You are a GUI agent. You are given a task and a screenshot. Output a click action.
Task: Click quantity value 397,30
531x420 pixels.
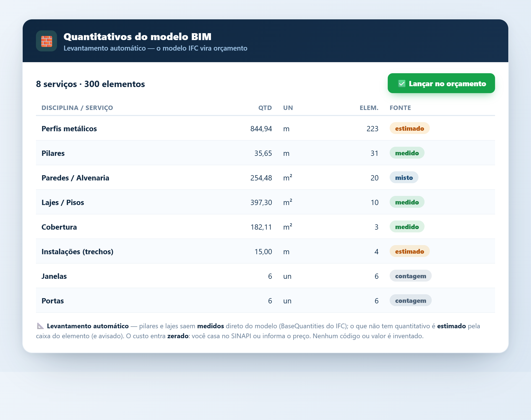coord(261,203)
